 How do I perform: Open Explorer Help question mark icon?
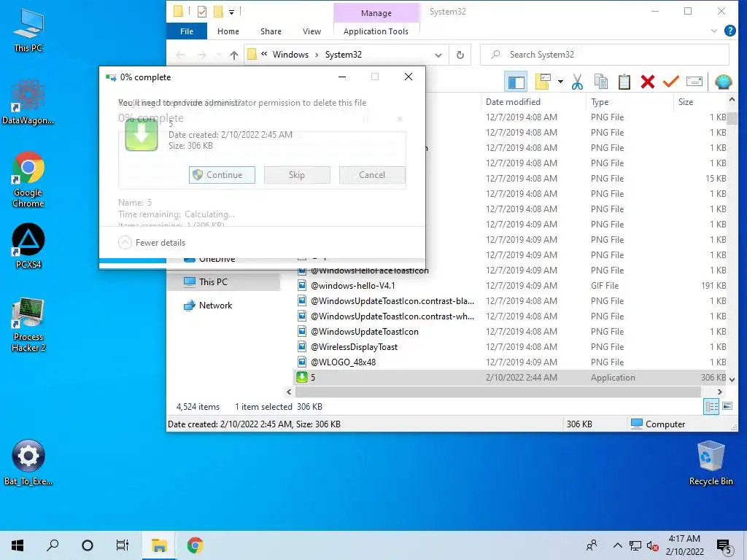tap(729, 31)
